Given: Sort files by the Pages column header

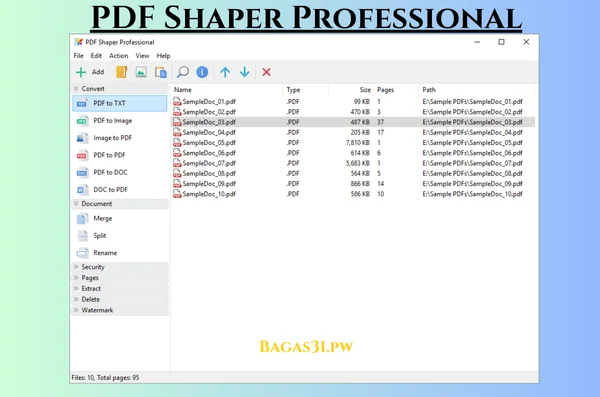Looking at the screenshot, I should tap(385, 90).
